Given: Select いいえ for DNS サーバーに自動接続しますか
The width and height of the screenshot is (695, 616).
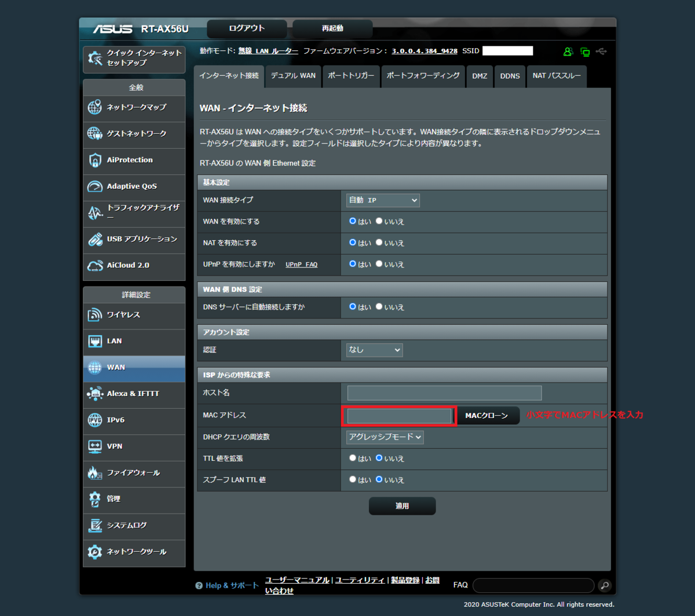Looking at the screenshot, I should tap(379, 307).
